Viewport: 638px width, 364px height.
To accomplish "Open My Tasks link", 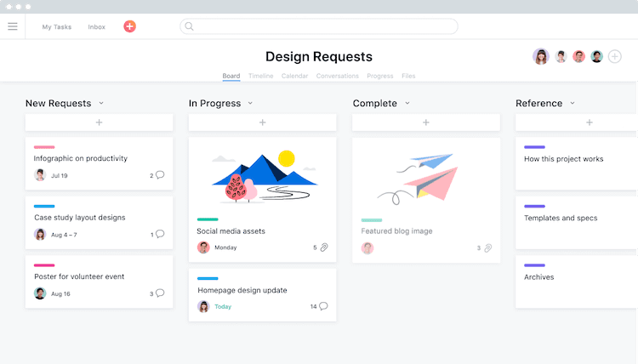I will [x=57, y=26].
